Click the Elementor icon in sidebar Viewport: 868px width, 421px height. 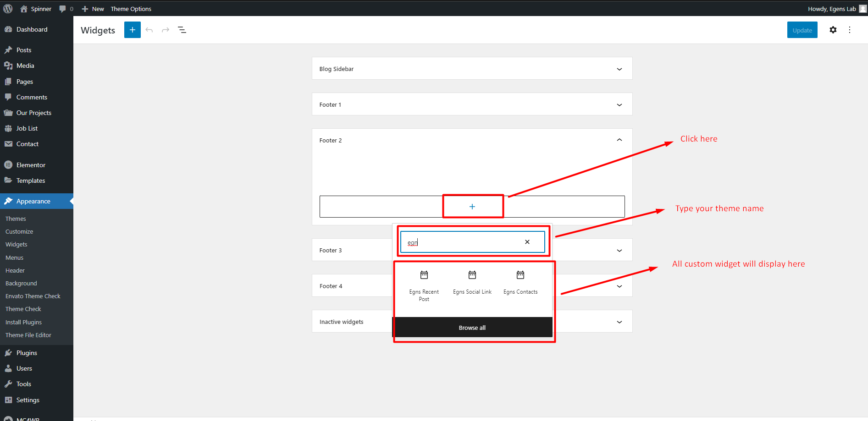(x=8, y=165)
